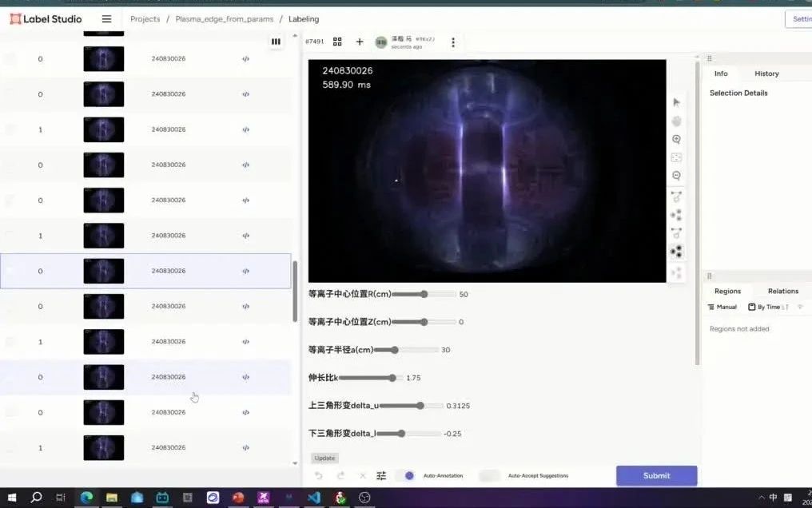Open Plasma_edge_from_params breadcrumb link
This screenshot has width=812, height=508.
(x=225, y=19)
